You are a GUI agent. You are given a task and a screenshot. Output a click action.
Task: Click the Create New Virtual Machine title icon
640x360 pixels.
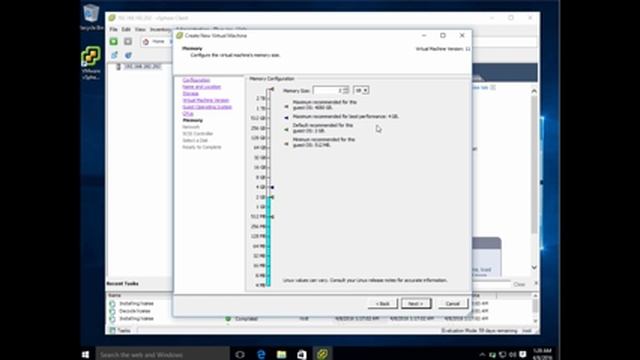(180, 36)
